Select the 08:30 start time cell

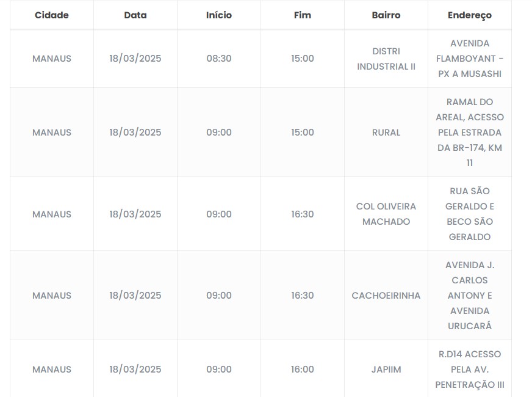click(219, 59)
